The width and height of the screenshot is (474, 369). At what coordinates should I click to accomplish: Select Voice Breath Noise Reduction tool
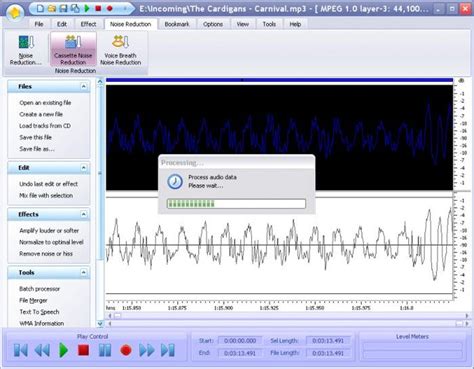(x=120, y=50)
